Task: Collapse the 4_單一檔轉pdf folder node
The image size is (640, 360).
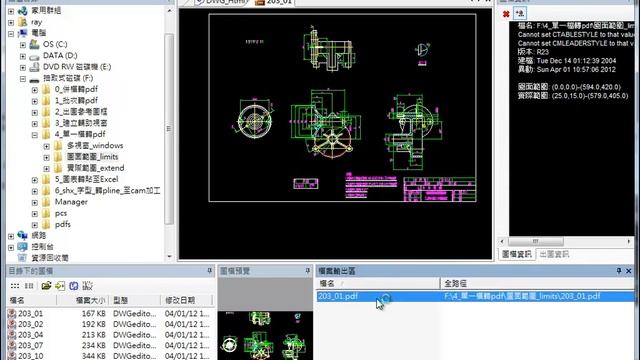Action: [x=35, y=135]
